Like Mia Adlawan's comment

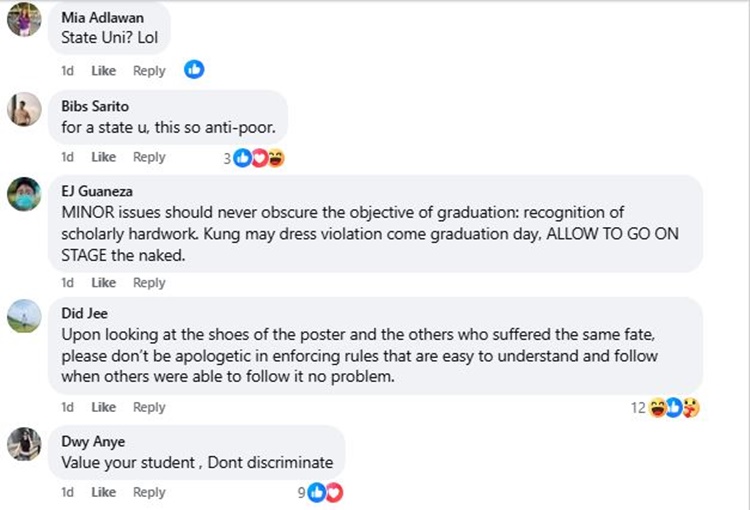[104, 71]
